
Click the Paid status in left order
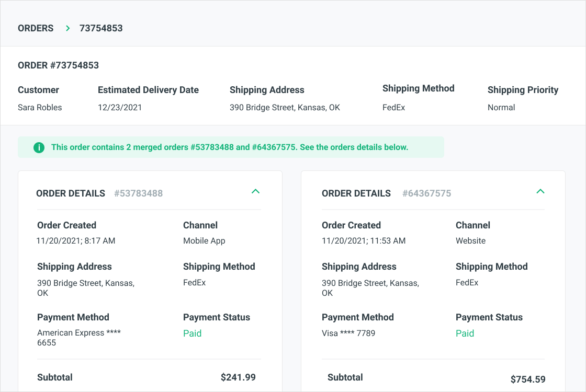tap(192, 333)
